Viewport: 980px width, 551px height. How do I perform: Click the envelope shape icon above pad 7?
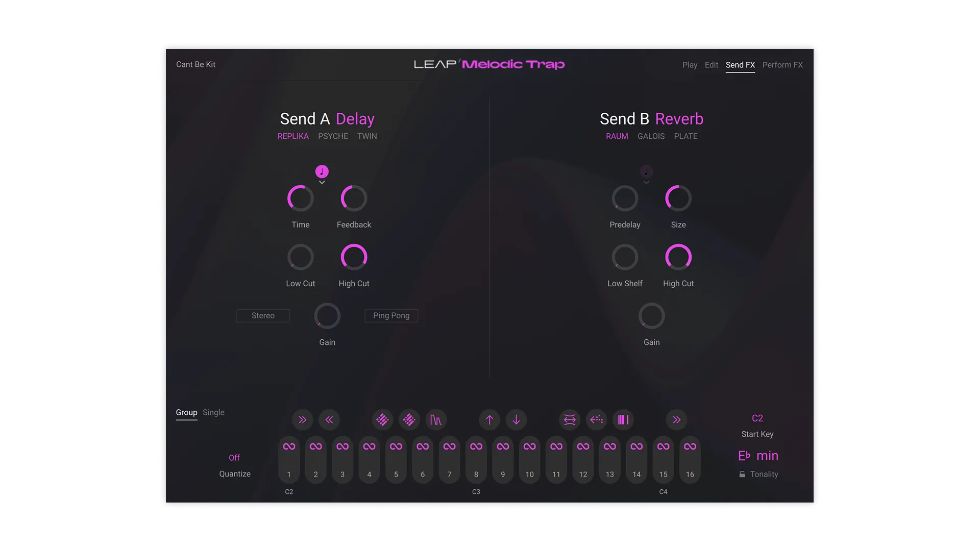[x=436, y=420]
